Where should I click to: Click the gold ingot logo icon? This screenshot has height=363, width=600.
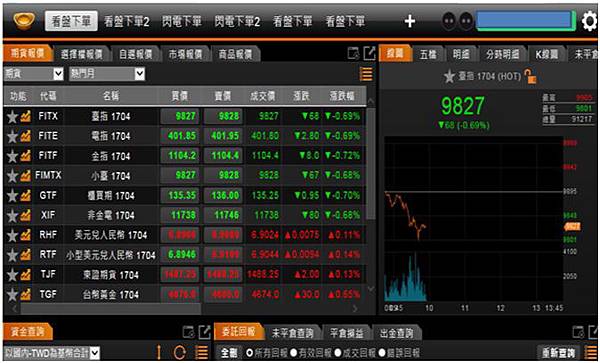click(24, 21)
